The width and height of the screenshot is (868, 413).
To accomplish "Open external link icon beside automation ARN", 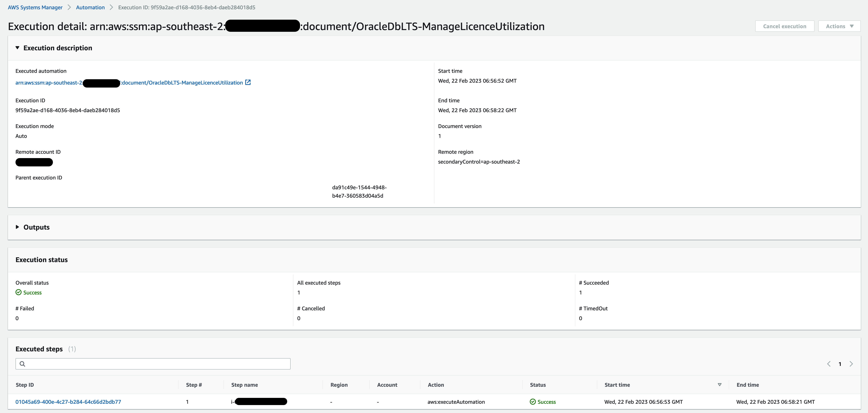I will [x=248, y=82].
